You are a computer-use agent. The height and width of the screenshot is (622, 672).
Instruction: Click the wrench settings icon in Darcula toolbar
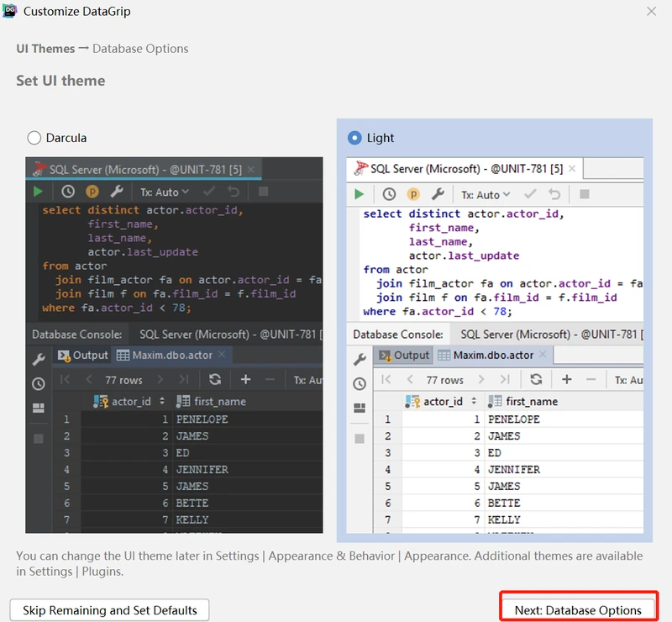pos(117,192)
